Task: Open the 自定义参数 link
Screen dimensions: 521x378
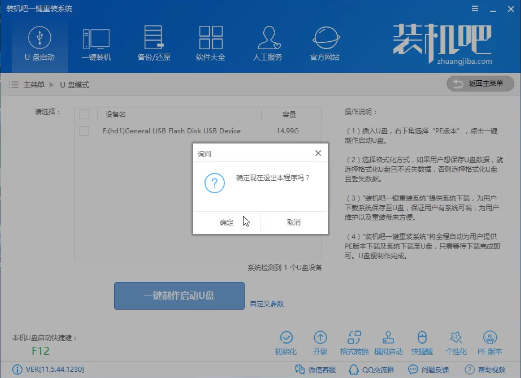Action: 267,304
